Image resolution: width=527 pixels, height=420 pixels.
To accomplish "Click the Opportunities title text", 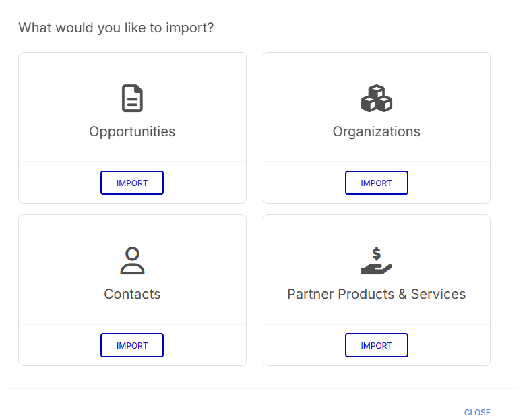I will [132, 131].
